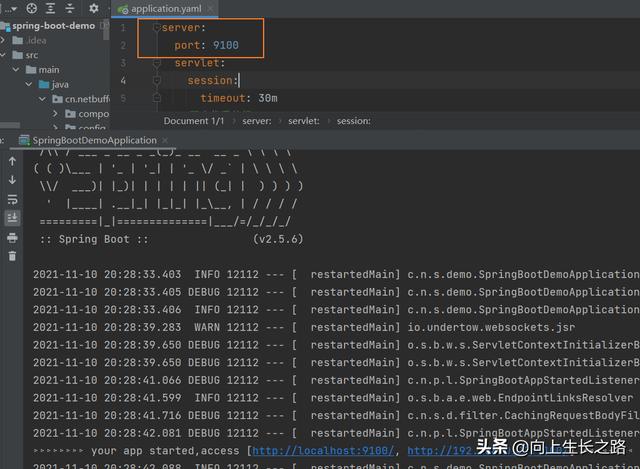Screen dimensions: 640x469
Task: Fold the servlet block in editor gutter
Action: pos(157,63)
